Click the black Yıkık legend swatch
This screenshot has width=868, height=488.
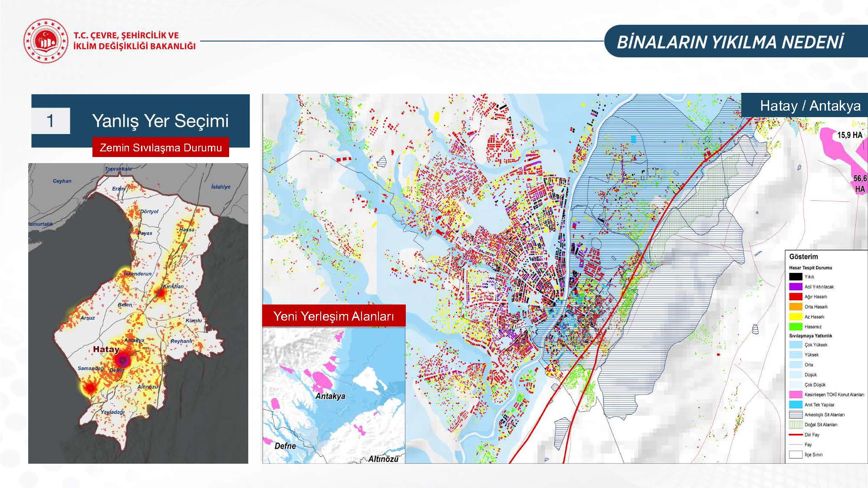[796, 277]
